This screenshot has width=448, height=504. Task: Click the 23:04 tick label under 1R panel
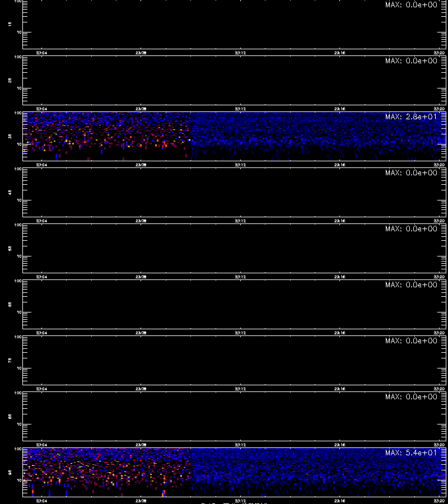point(41,53)
